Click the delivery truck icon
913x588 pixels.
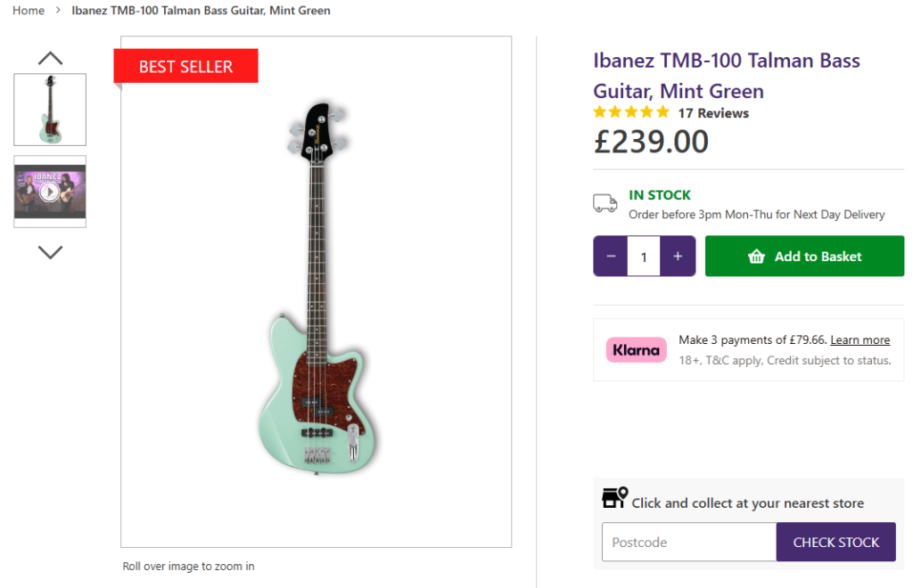coord(605,203)
